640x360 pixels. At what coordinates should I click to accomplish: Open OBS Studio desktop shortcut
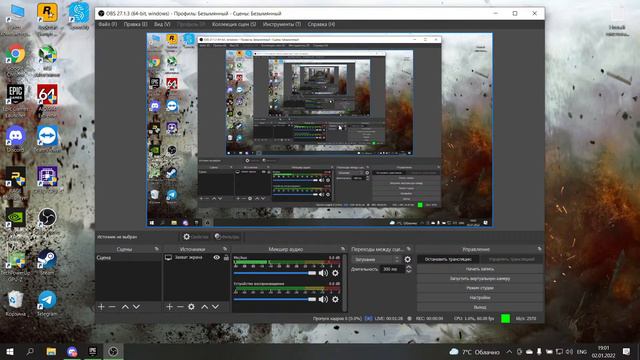tap(47, 220)
